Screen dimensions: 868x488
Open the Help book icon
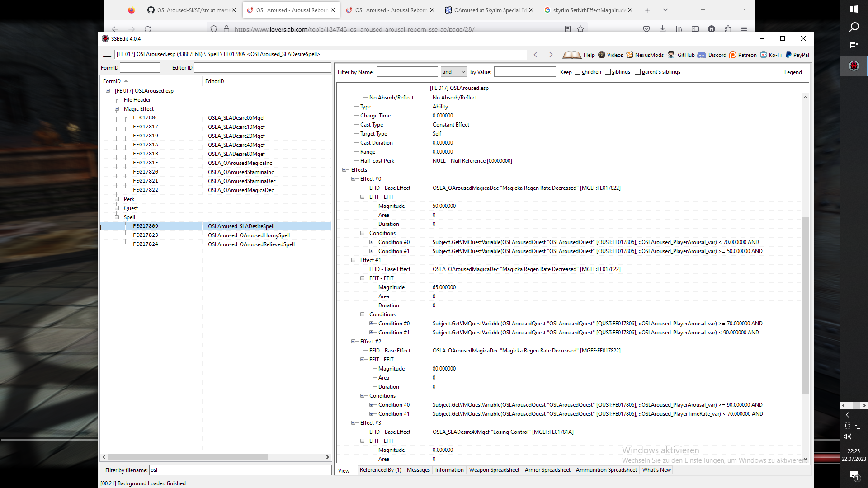(x=572, y=55)
